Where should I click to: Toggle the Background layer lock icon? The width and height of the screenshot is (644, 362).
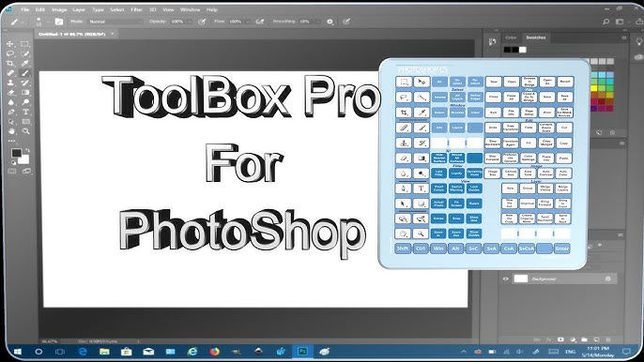pos(608,279)
